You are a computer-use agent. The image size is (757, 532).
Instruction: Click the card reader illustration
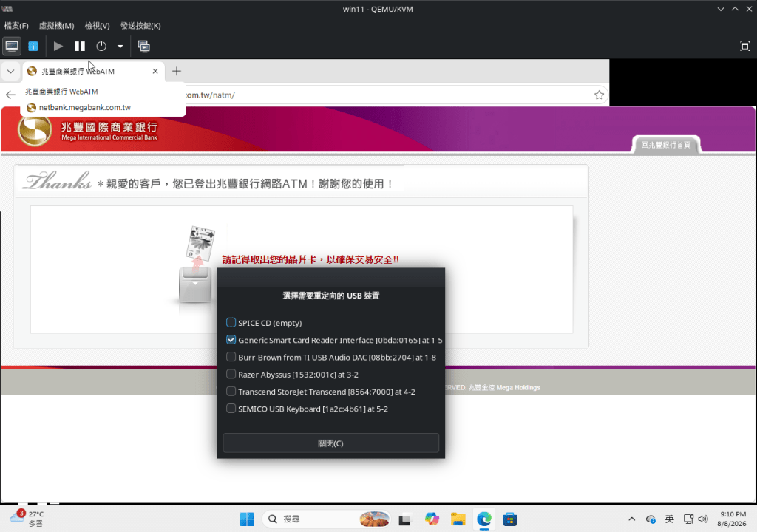[197, 265]
